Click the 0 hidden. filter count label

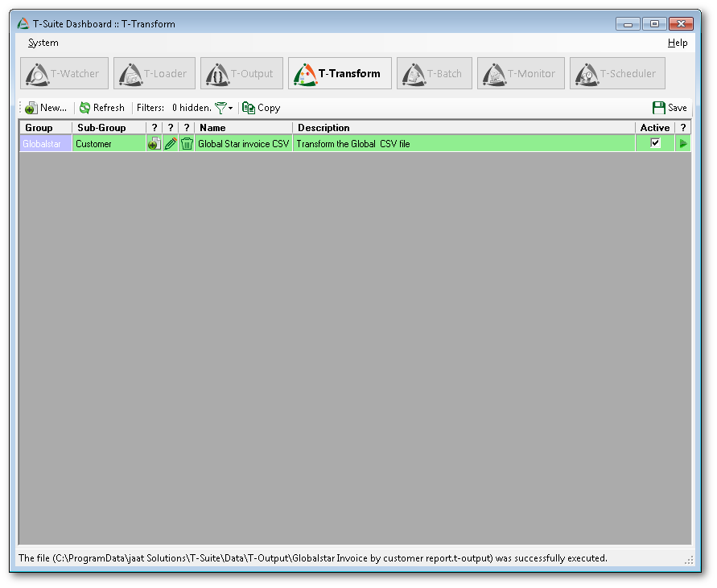tap(192, 108)
